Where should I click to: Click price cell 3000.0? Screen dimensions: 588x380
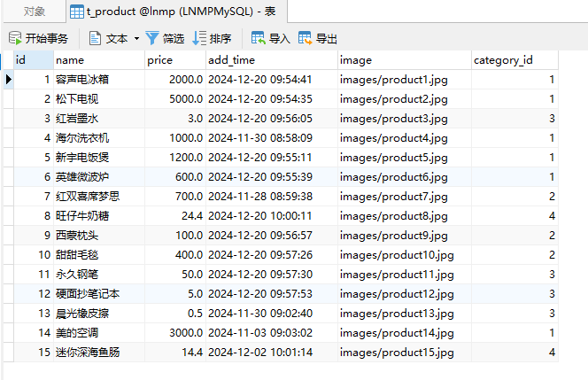[175, 333]
